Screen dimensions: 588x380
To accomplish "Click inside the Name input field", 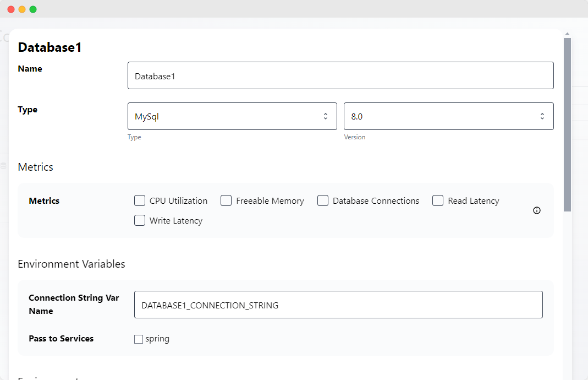I will click(x=340, y=75).
